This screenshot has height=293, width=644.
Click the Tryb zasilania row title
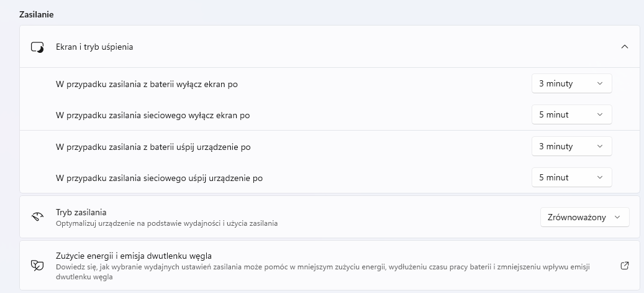(x=81, y=212)
